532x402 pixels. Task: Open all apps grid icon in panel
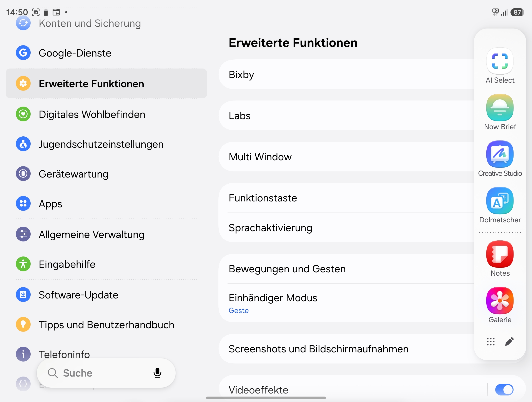click(x=491, y=341)
